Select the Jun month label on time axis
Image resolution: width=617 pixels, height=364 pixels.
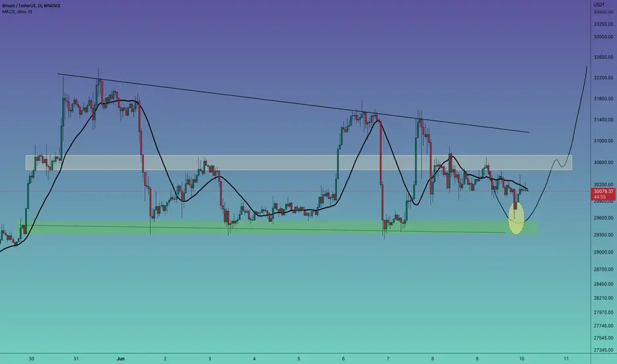(x=120, y=359)
